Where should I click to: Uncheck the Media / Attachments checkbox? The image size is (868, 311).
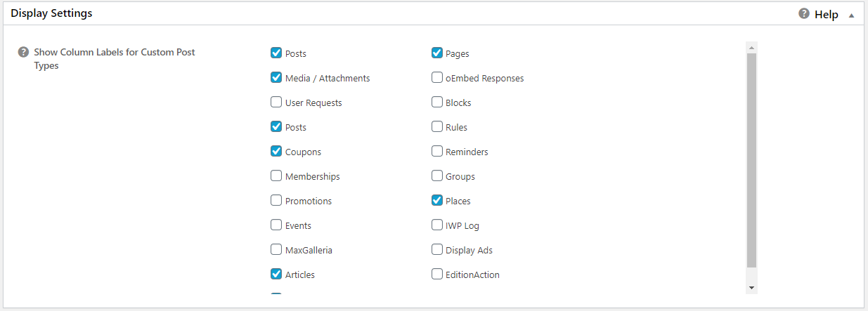click(x=276, y=78)
